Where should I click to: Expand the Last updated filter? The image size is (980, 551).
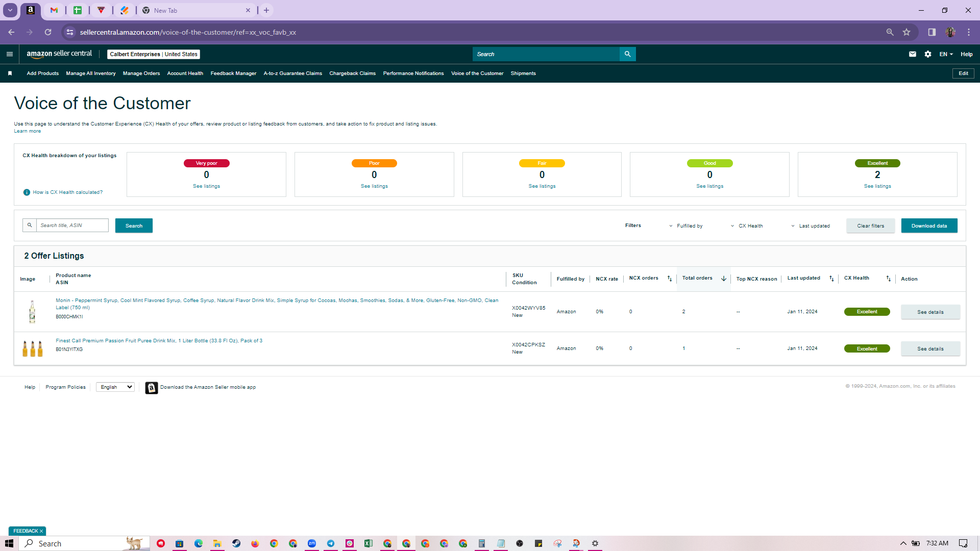pos(810,226)
